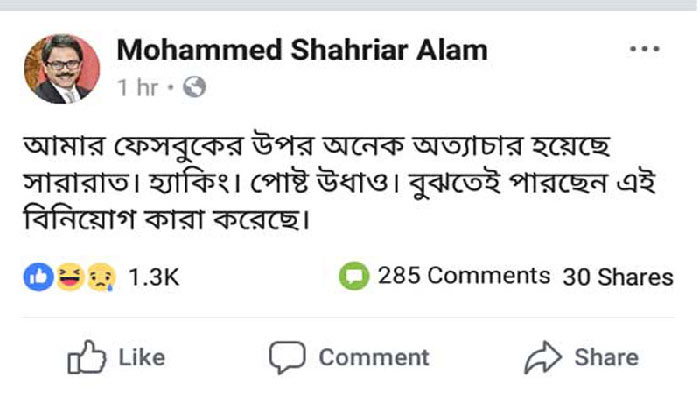Image resolution: width=700 pixels, height=394 pixels.
Task: Click the first line of post text
Action: (317, 145)
